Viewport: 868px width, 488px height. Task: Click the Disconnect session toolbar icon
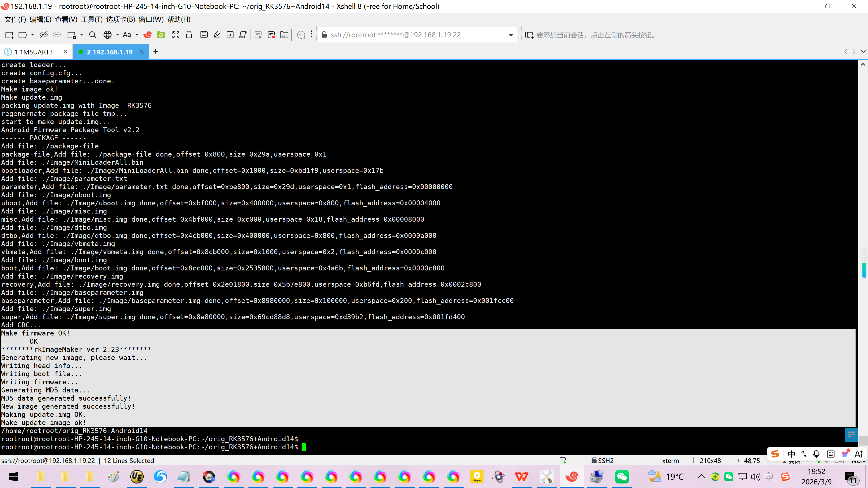[x=43, y=35]
